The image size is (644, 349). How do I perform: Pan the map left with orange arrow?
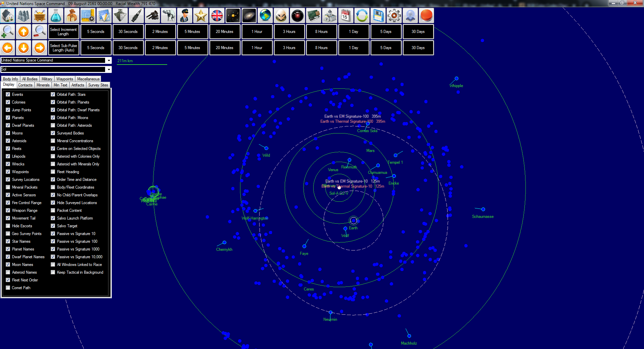point(8,48)
